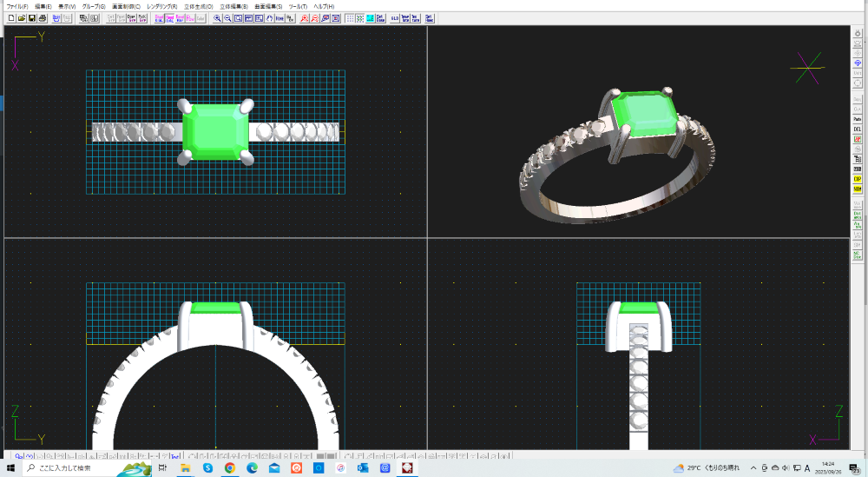The height and width of the screenshot is (477, 868).
Task: Click the zoom out magnifier icon
Action: [227, 18]
